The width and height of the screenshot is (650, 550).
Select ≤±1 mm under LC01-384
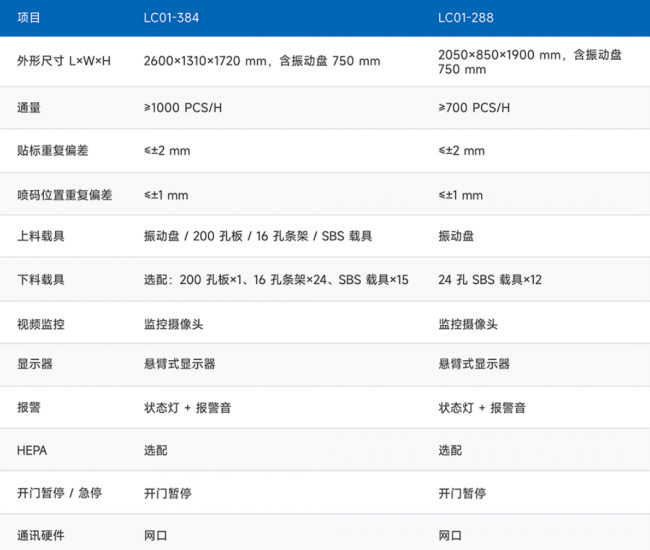pos(166,195)
